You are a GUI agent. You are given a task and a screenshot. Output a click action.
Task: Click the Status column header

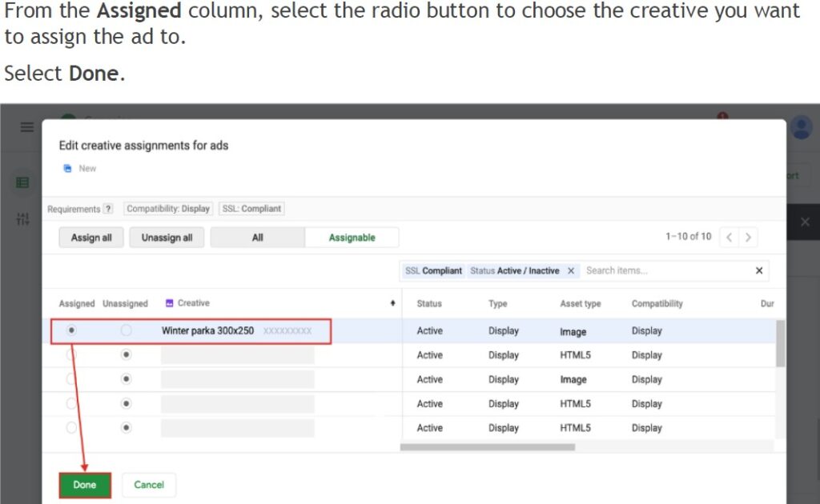coord(429,303)
